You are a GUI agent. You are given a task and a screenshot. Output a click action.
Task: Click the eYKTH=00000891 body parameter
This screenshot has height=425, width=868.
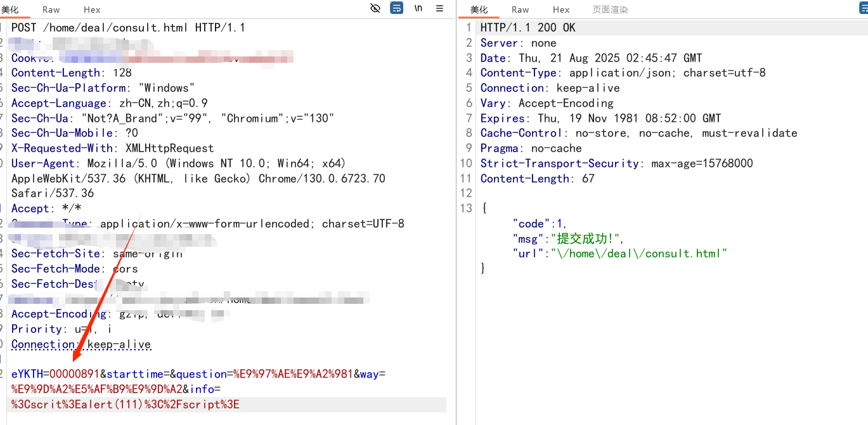56,374
